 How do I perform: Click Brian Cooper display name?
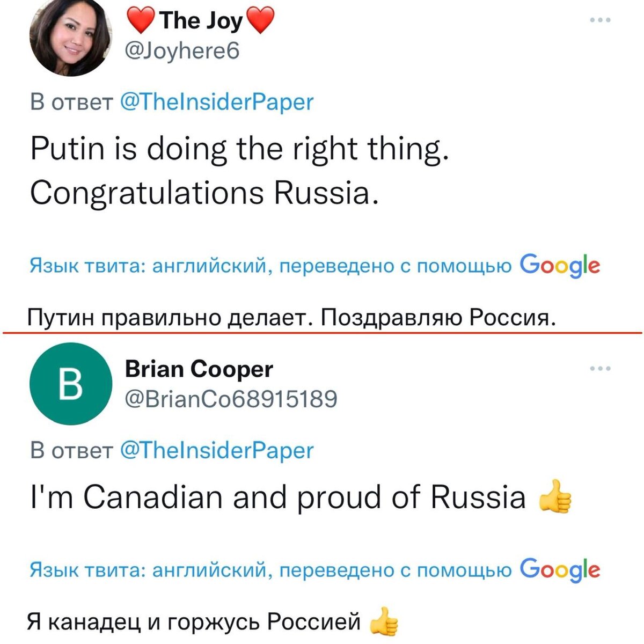(199, 369)
